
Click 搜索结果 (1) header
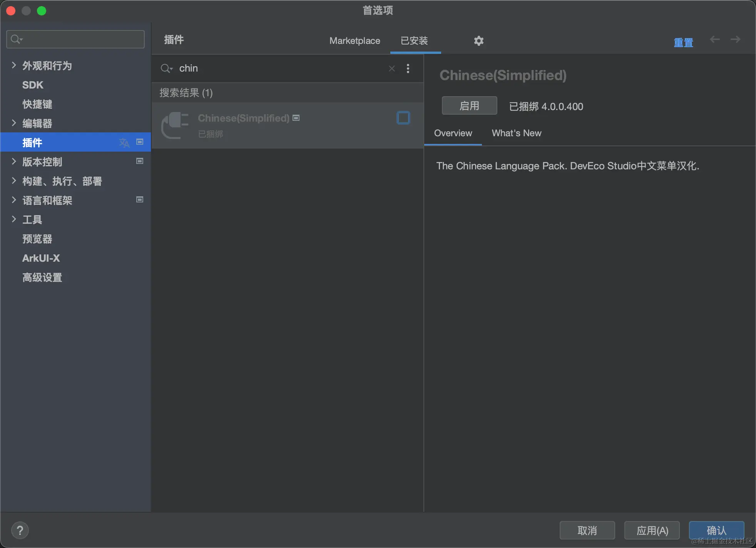[186, 93]
